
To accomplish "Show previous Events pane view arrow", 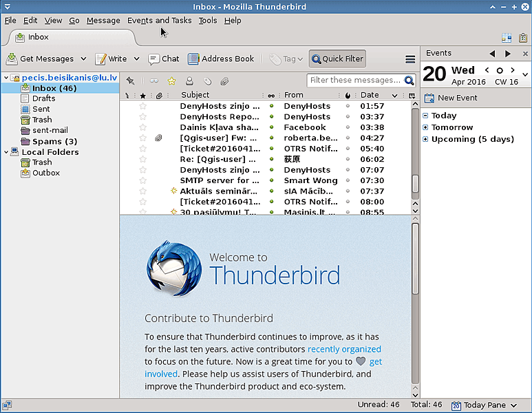I will click(x=492, y=54).
